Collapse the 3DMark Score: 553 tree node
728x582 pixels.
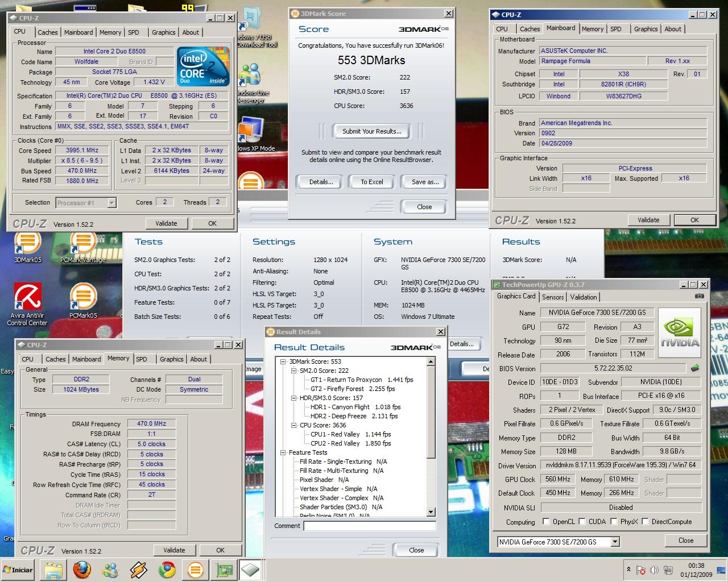click(282, 361)
